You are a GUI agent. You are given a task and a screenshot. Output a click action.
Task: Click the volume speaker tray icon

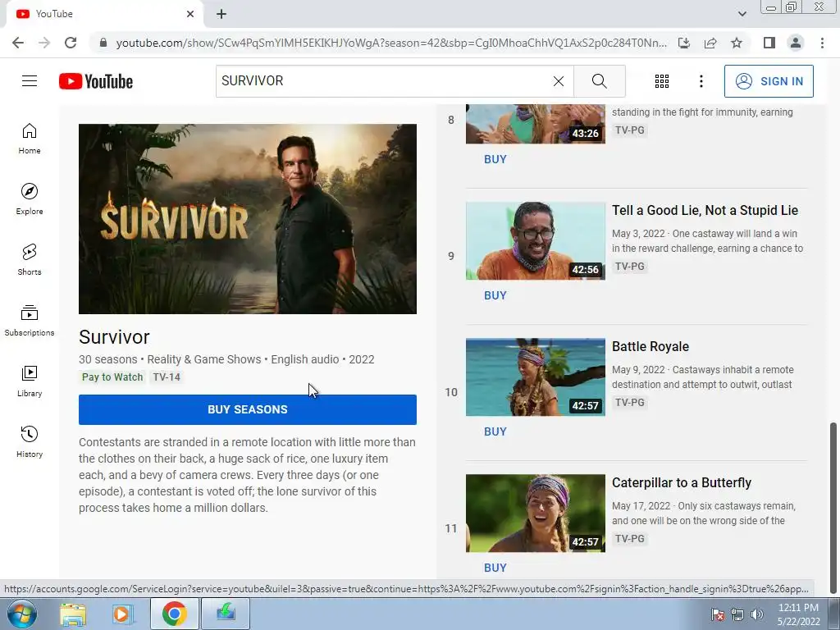[x=757, y=614]
